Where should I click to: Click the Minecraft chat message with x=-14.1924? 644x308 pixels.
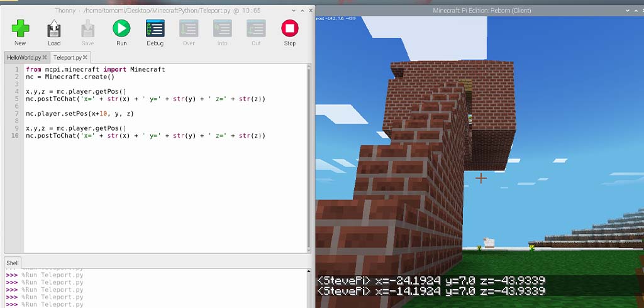[431, 291]
